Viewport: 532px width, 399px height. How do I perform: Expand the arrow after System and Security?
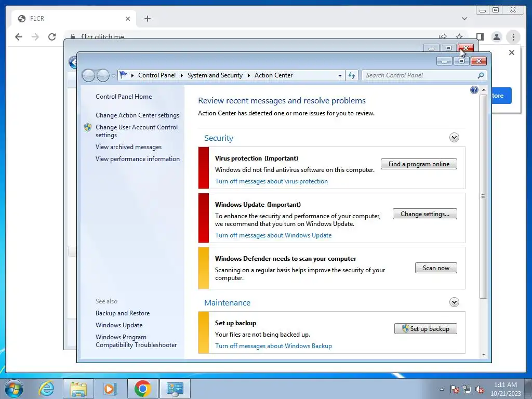249,75
